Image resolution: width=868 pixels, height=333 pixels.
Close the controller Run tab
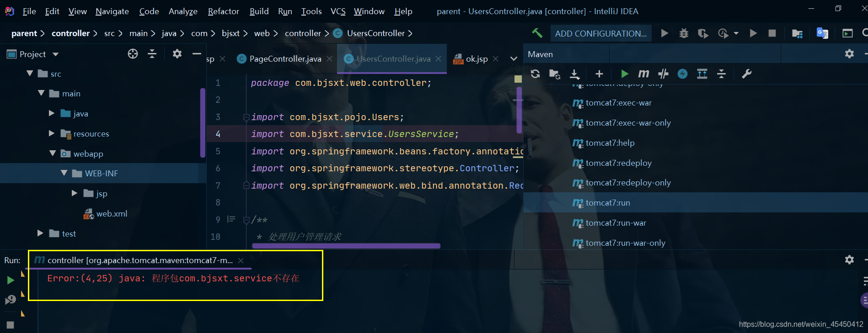[x=241, y=260]
